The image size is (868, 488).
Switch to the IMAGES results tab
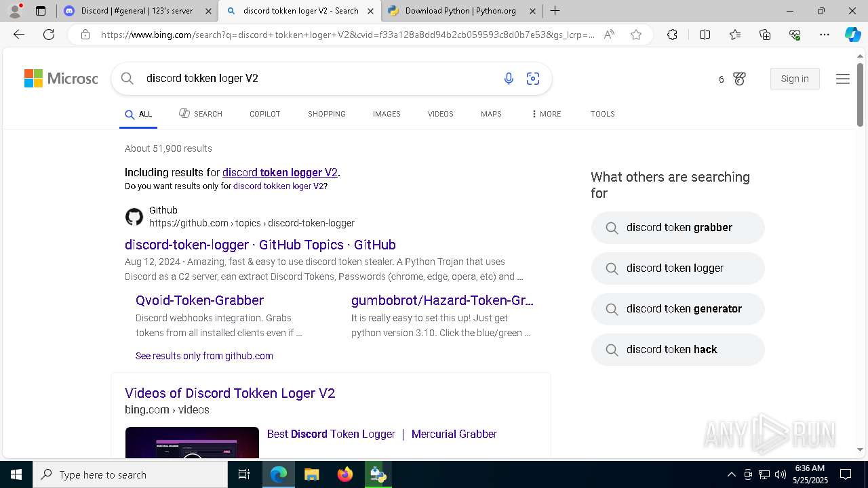coord(387,114)
